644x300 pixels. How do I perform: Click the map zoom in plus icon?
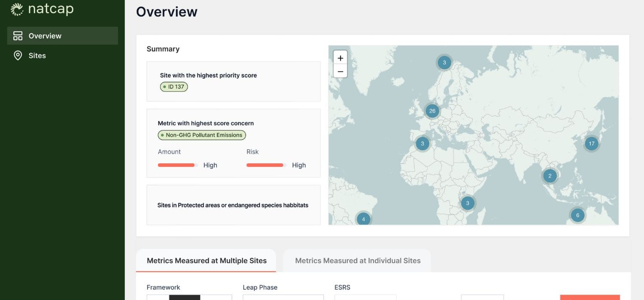(x=340, y=58)
